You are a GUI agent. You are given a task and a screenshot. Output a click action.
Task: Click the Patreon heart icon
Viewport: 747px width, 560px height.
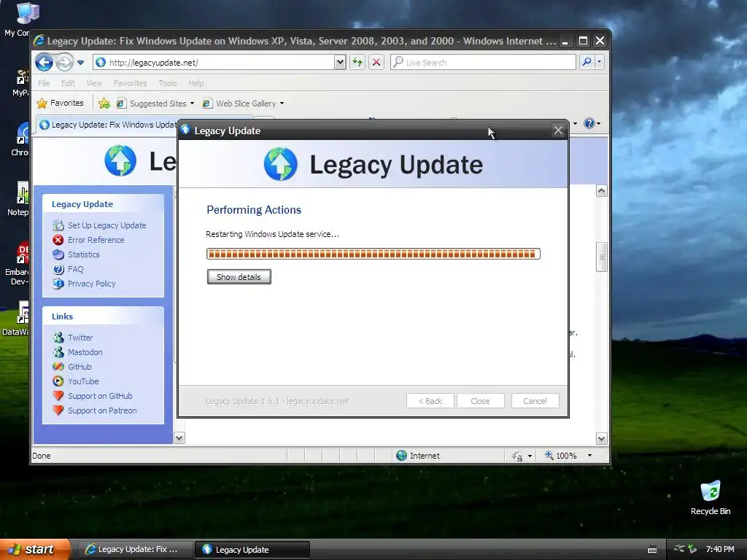click(x=58, y=410)
